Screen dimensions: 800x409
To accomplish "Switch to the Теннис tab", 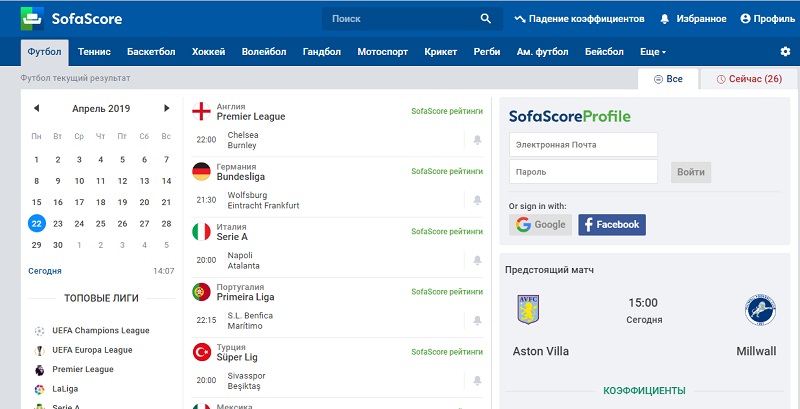I will pyautogui.click(x=94, y=51).
